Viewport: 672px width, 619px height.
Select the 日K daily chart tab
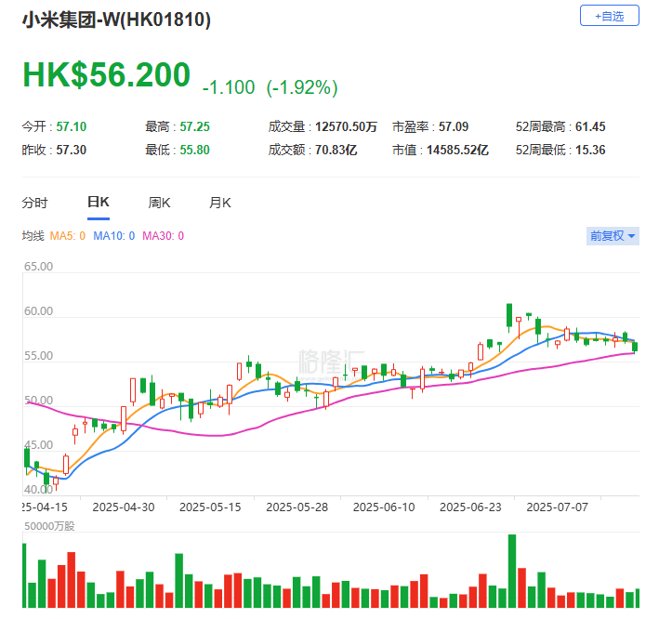click(99, 202)
